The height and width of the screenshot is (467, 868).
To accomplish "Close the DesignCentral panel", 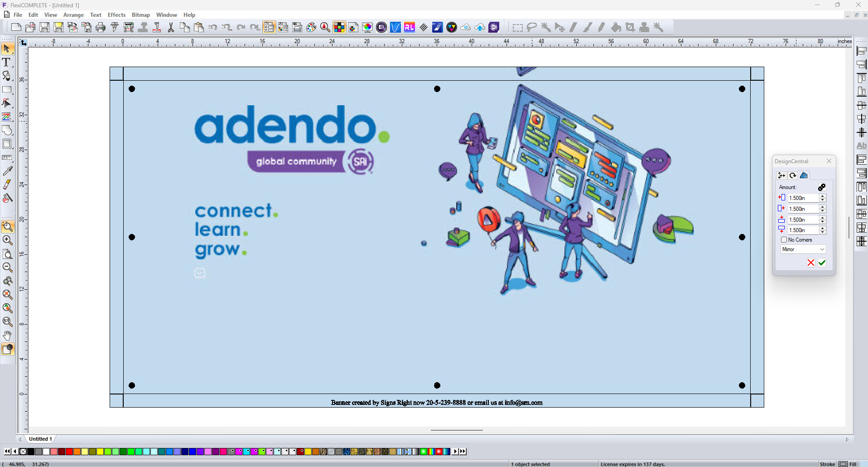I will click(x=829, y=161).
